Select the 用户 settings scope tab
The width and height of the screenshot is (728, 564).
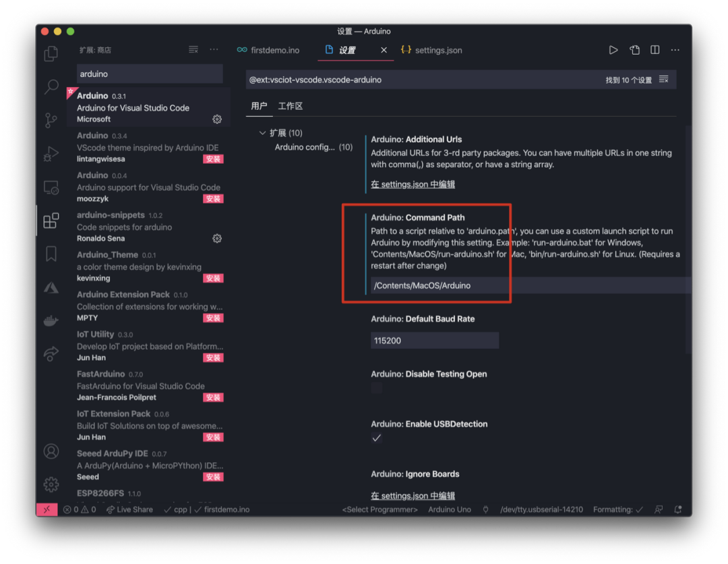coord(259,106)
